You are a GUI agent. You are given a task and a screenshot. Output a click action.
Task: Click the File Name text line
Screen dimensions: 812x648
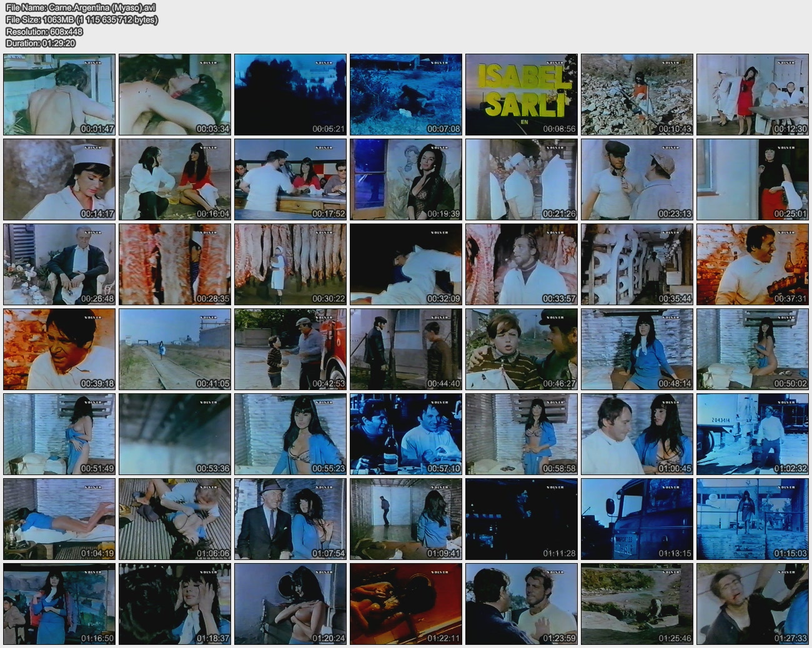coord(81,7)
